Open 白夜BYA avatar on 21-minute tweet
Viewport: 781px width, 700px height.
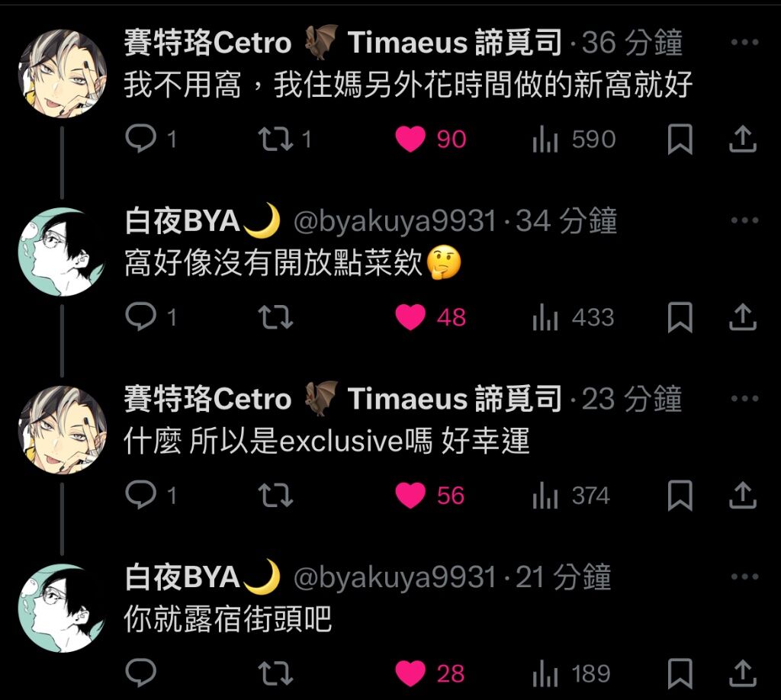pos(63,608)
